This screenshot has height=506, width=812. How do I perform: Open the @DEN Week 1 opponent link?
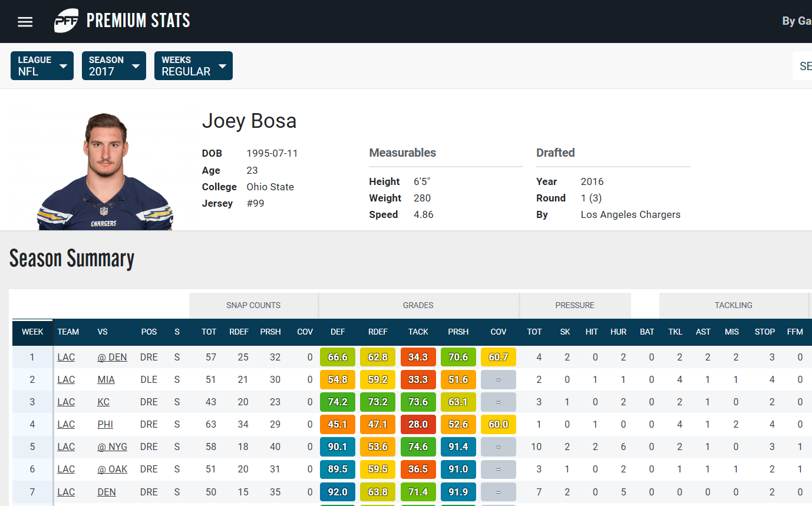[x=112, y=357]
